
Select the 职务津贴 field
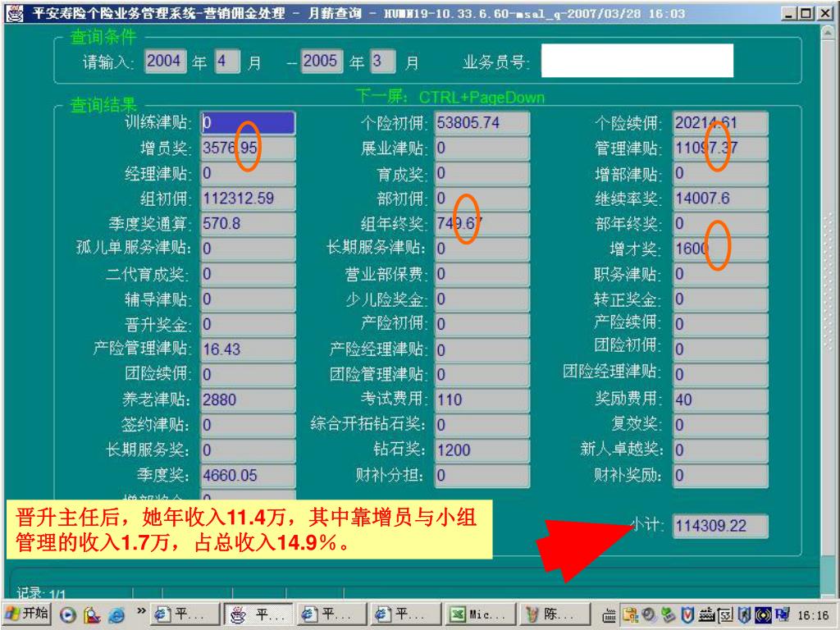click(x=720, y=274)
